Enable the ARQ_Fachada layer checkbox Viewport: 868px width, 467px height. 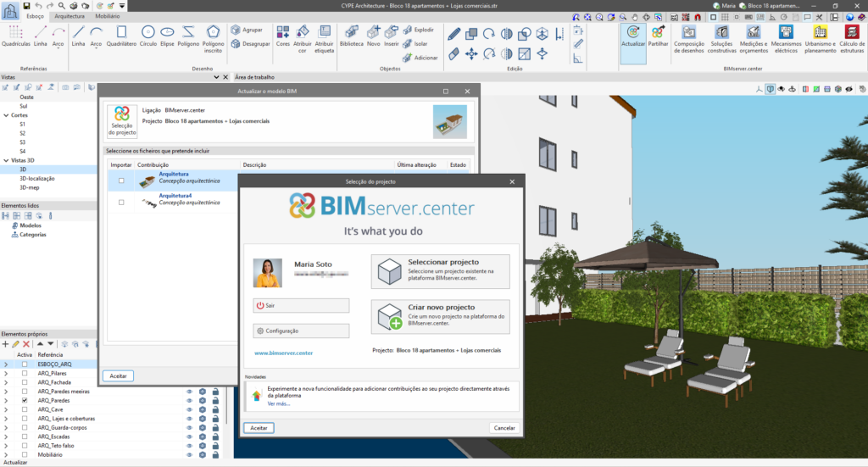25,382
